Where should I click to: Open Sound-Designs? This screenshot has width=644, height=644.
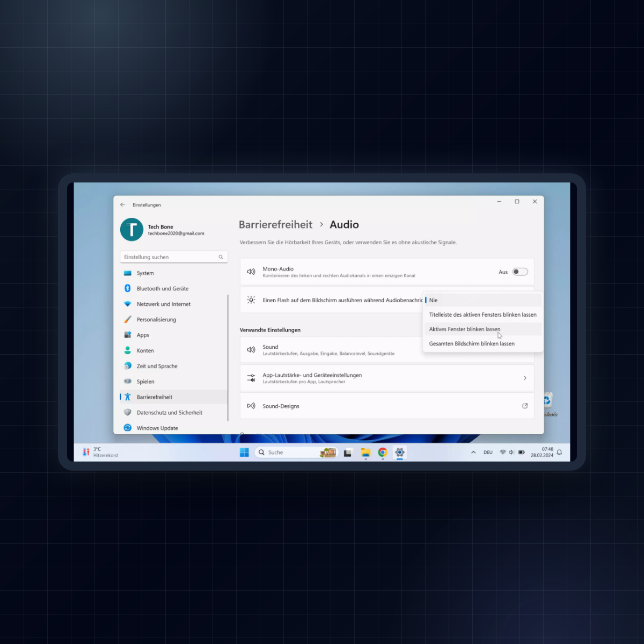pyautogui.click(x=387, y=406)
